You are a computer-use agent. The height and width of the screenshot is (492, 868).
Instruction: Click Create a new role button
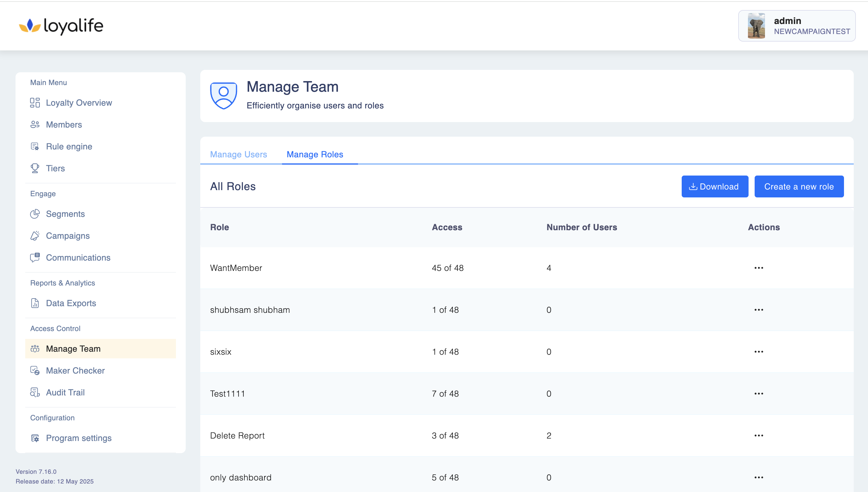(x=799, y=186)
